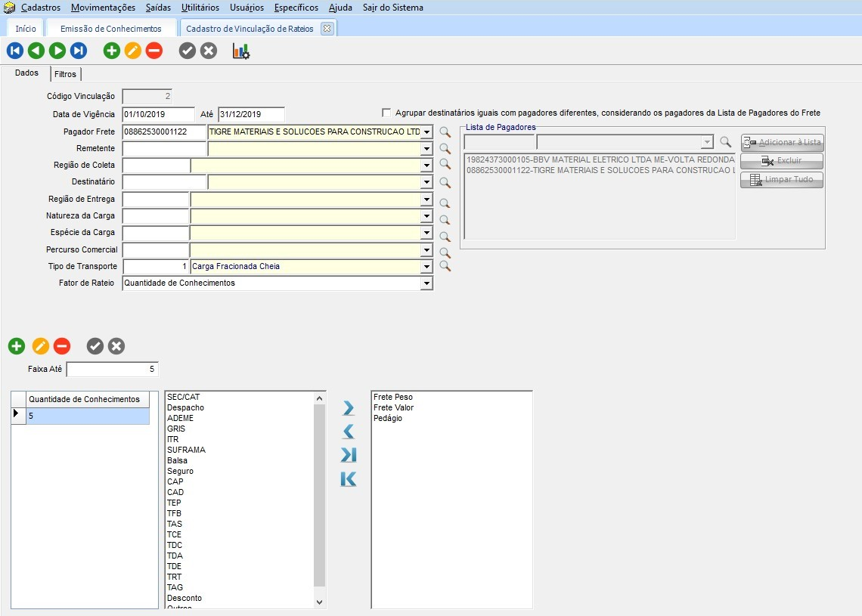Click the Limpar Tudo button
The width and height of the screenshot is (862, 616).
click(782, 180)
